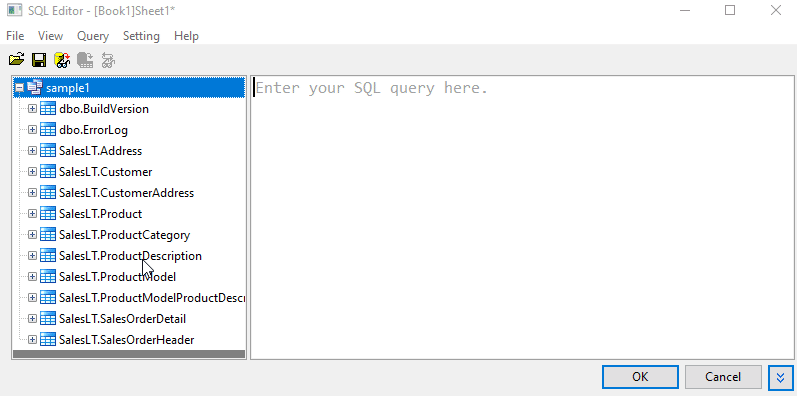This screenshot has width=797, height=396.
Task: Expand the SalesLT.Customer node
Action: coord(33,172)
